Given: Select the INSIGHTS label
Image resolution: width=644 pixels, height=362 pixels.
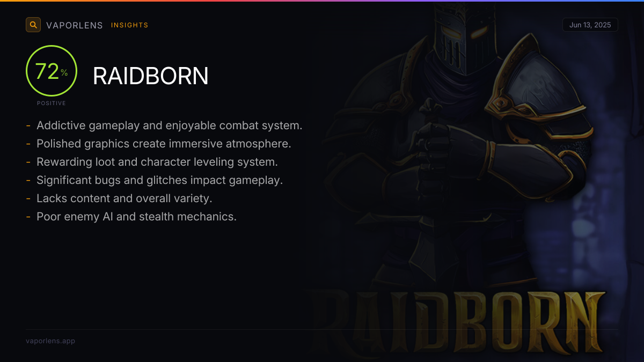Looking at the screenshot, I should point(130,25).
